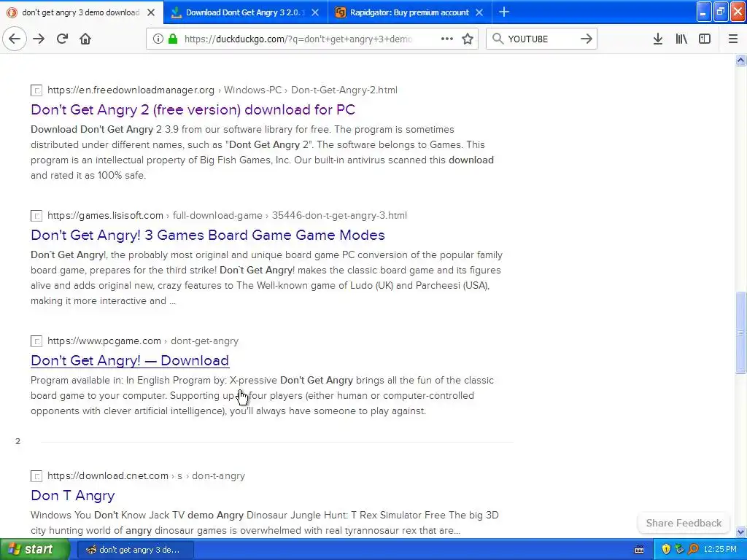The image size is (747, 560).
Task: Click the download.cnet.com favicon
Action: coord(36,475)
